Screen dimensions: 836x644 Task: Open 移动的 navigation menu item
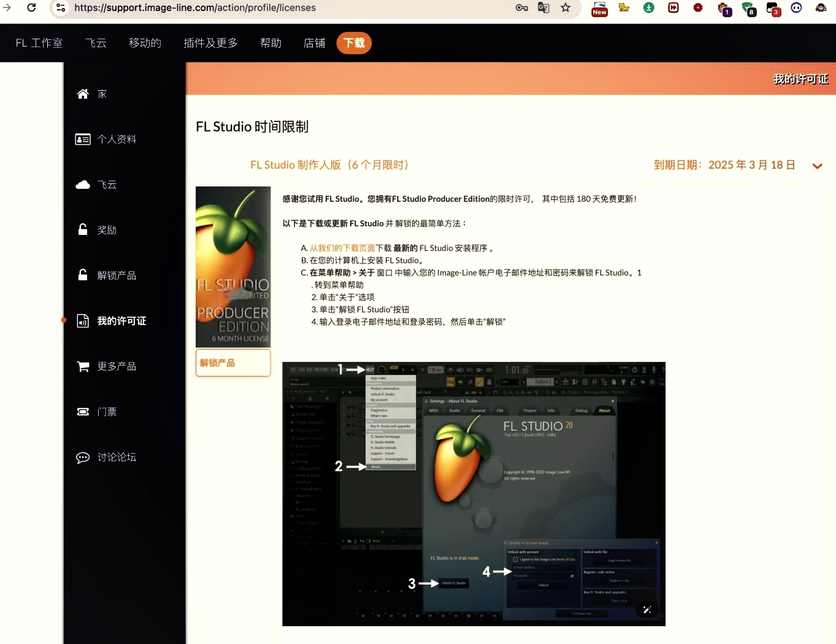pyautogui.click(x=145, y=43)
